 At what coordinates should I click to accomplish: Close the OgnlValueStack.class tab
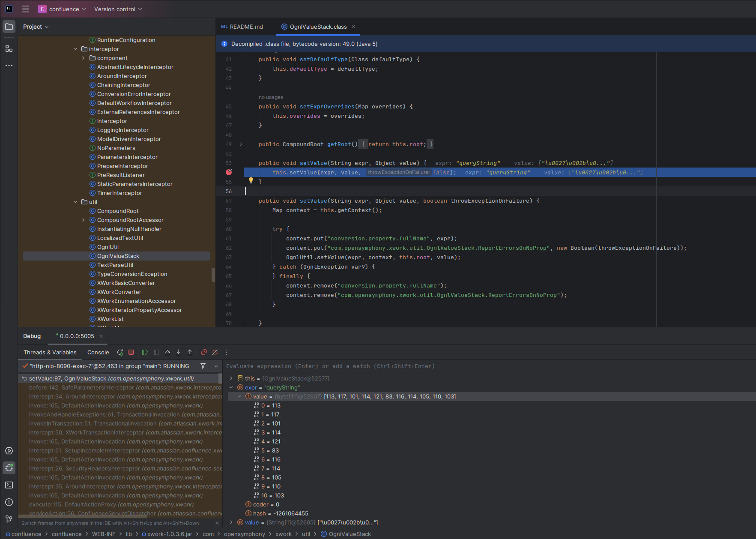[353, 27]
